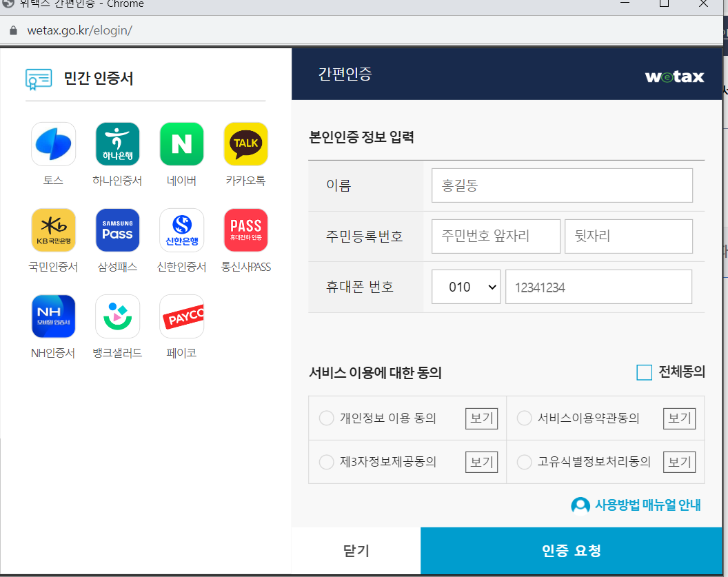Select the 개인정보 이용 동의 radio button
728x577 pixels.
point(326,418)
